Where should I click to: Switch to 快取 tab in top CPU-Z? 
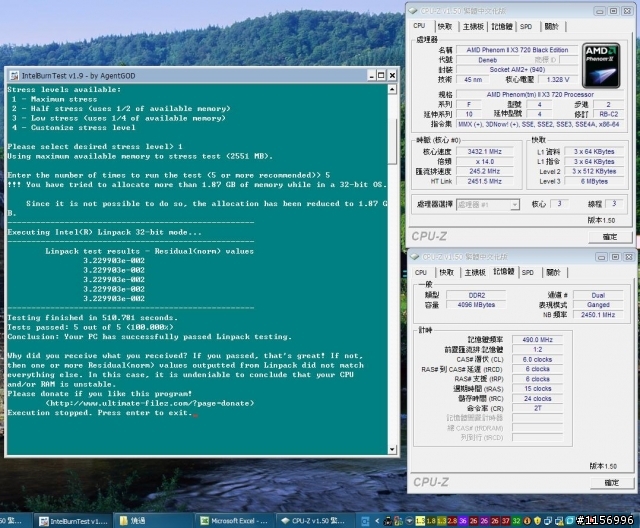[445, 27]
